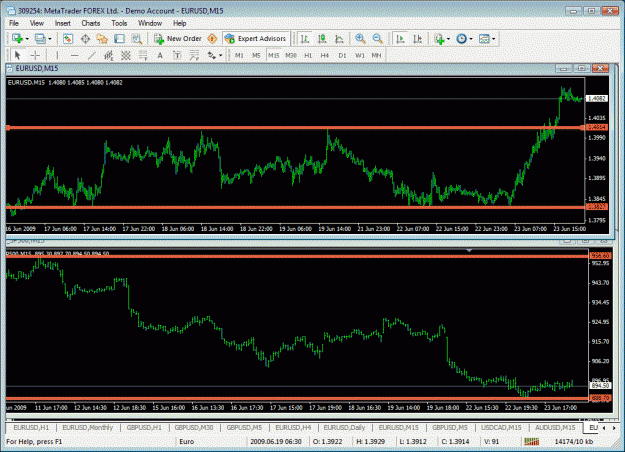Switch timeframe to M5

coord(256,55)
